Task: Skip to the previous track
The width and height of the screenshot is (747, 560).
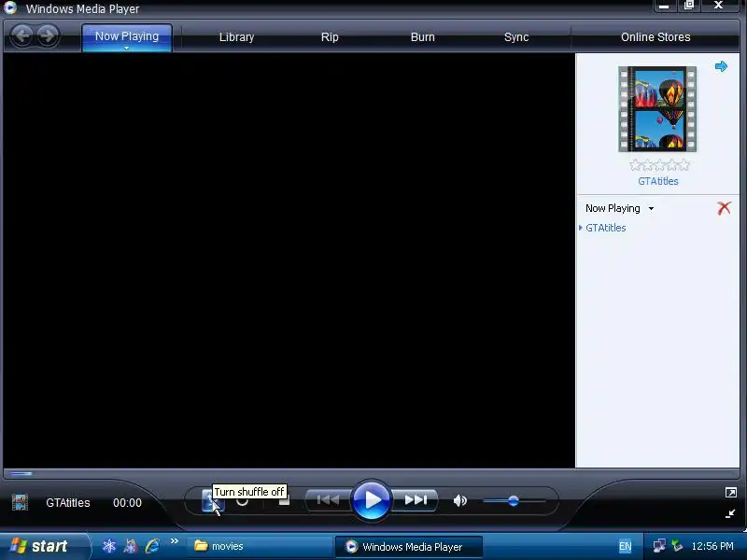Action: (x=328, y=500)
